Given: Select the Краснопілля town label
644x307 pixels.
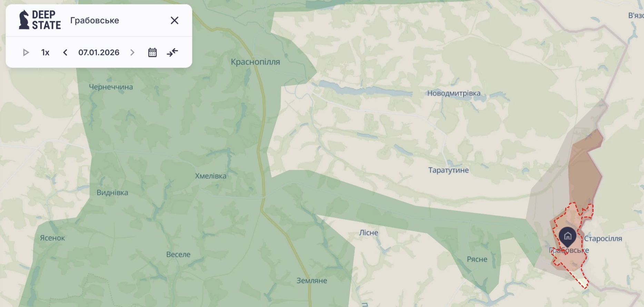Looking at the screenshot, I should 255,62.
